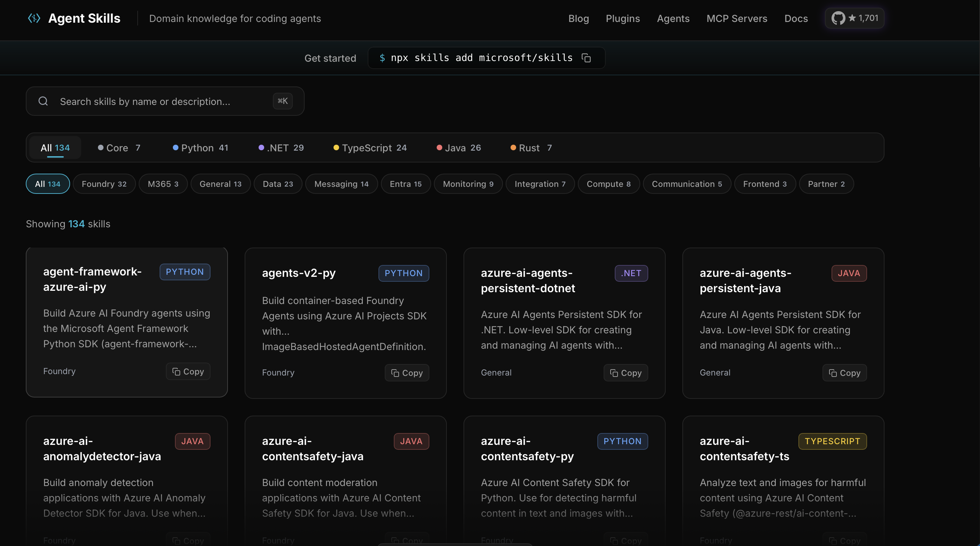Copy the azure-ai-agents-persistent-dotnet skill
Screen dimensions: 980x546
626,373
